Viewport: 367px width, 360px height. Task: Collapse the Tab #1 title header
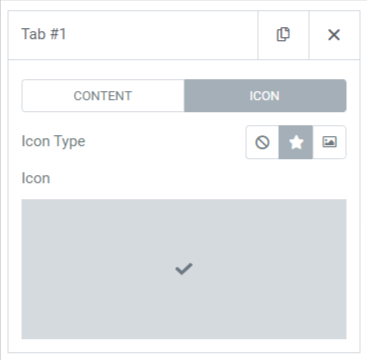coord(133,35)
